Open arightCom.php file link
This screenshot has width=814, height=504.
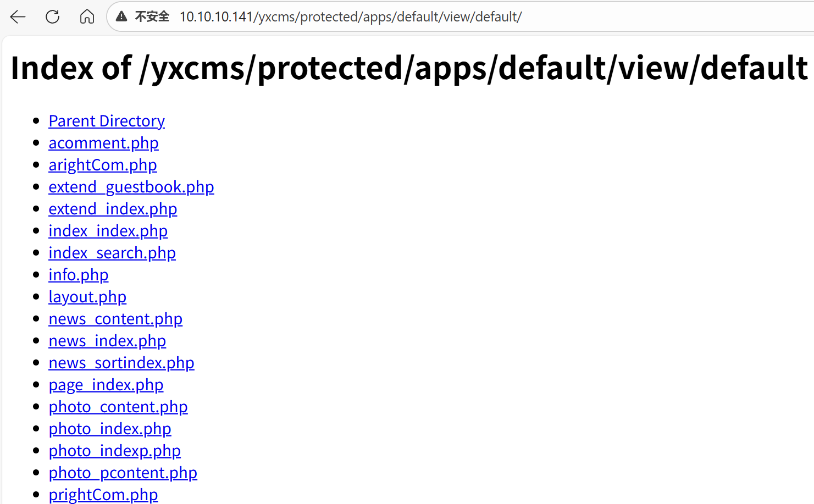tap(102, 165)
